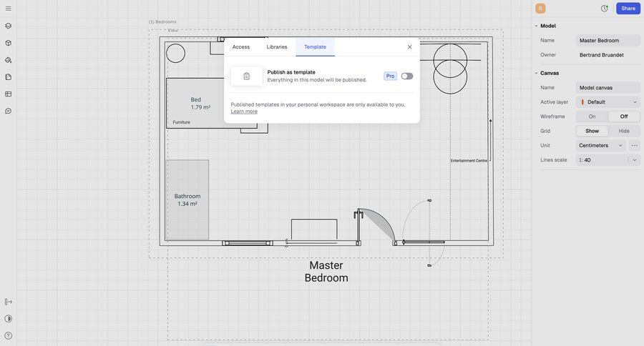This screenshot has height=346, width=644.
Task: Set Wireframe to On
Action: coord(592,117)
